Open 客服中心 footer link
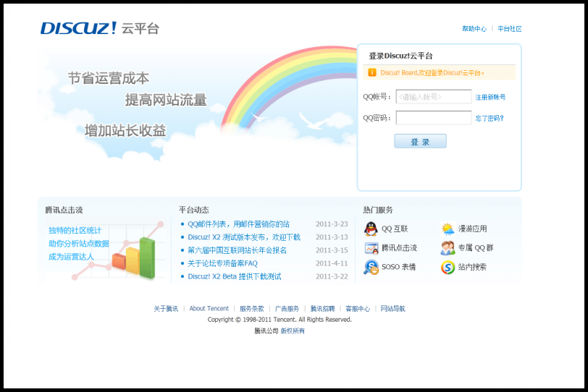The image size is (588, 392). (x=358, y=309)
